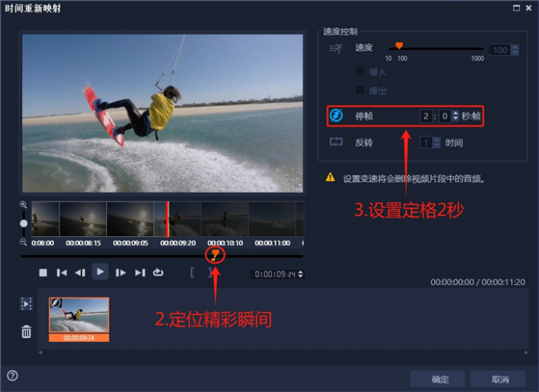Screen dimensions: 539x392
Task: Jump to the previous key frame button
Action: point(62,272)
